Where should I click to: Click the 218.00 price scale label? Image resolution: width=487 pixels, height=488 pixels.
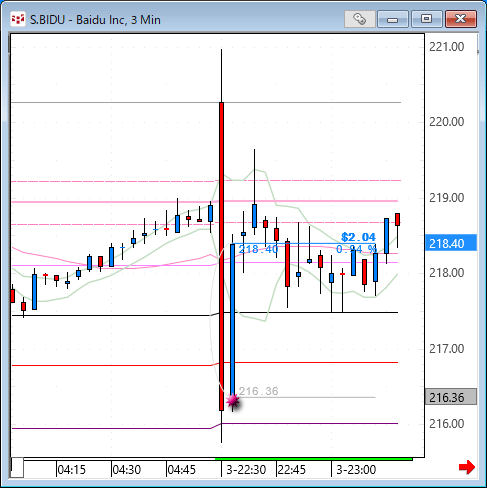447,273
